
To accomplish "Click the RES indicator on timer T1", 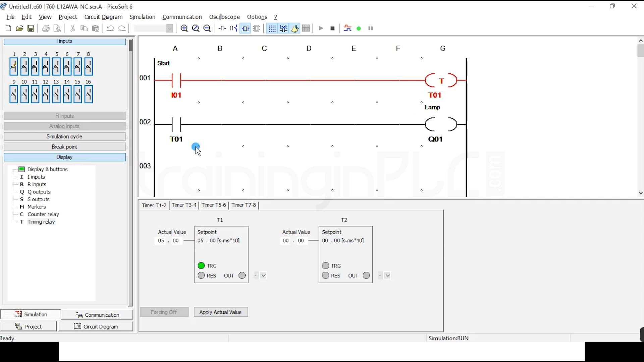I will coord(201,276).
